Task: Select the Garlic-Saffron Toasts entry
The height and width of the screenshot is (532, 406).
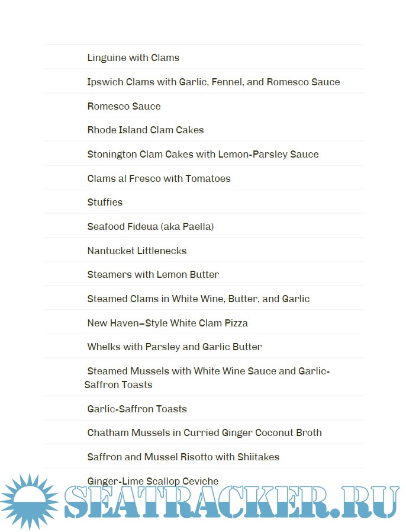Action: [x=137, y=409]
